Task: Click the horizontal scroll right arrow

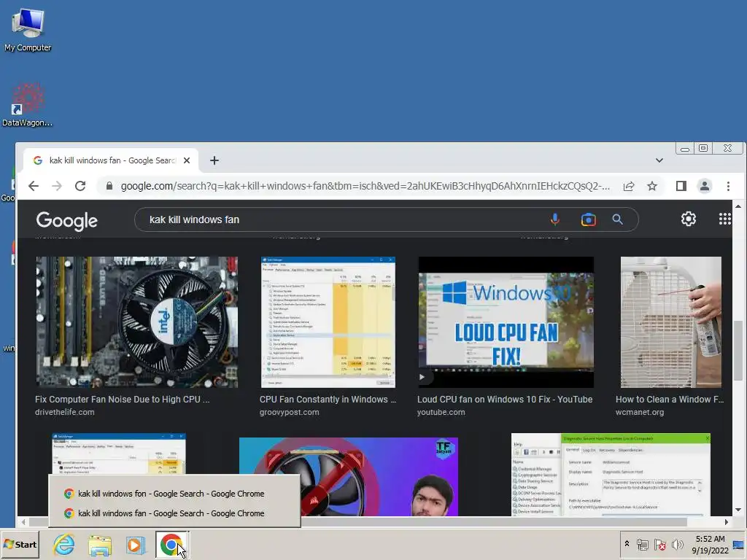Action: [726, 522]
